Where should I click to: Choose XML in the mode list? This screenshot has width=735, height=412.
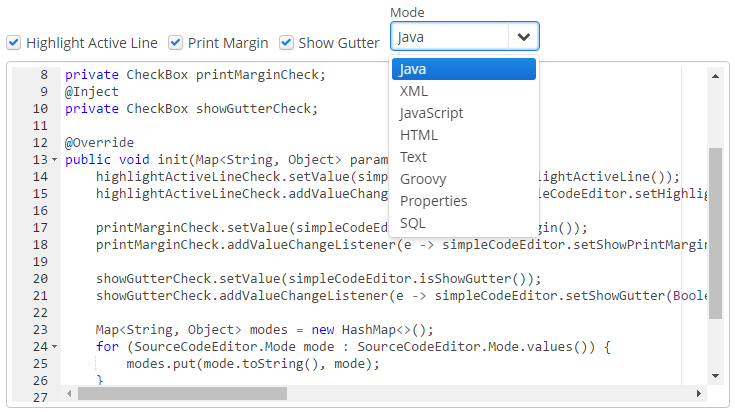point(464,91)
